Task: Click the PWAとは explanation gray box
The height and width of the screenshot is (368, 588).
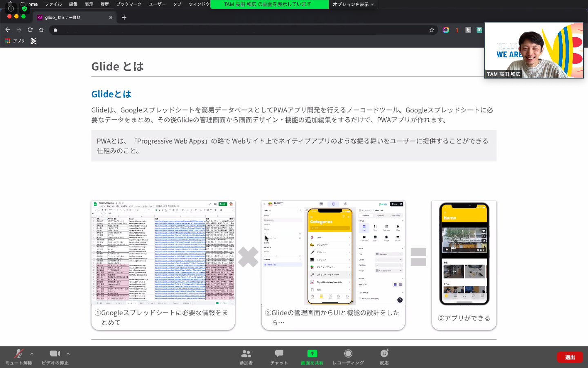Action: 294,146
